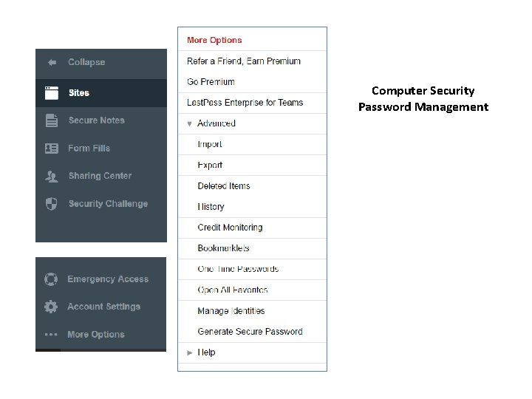Screen dimensions: 532x399
Task: Collapse the Advanced section triangle
Action: pyautogui.click(x=190, y=123)
